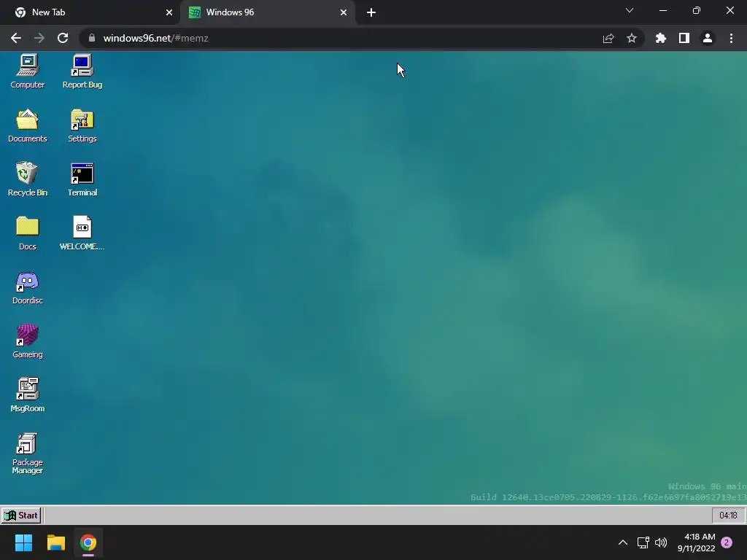
Task: Open the Recycle Bin icon
Action: pyautogui.click(x=28, y=179)
